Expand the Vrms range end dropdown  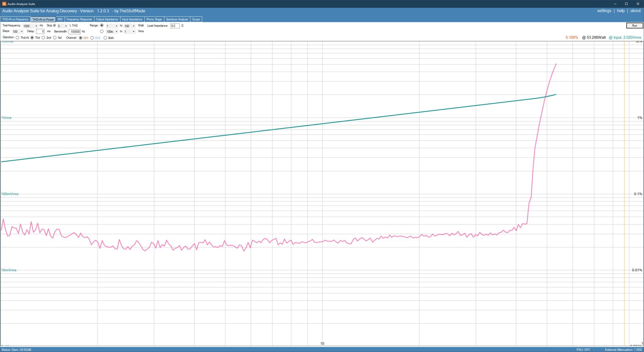133,31
